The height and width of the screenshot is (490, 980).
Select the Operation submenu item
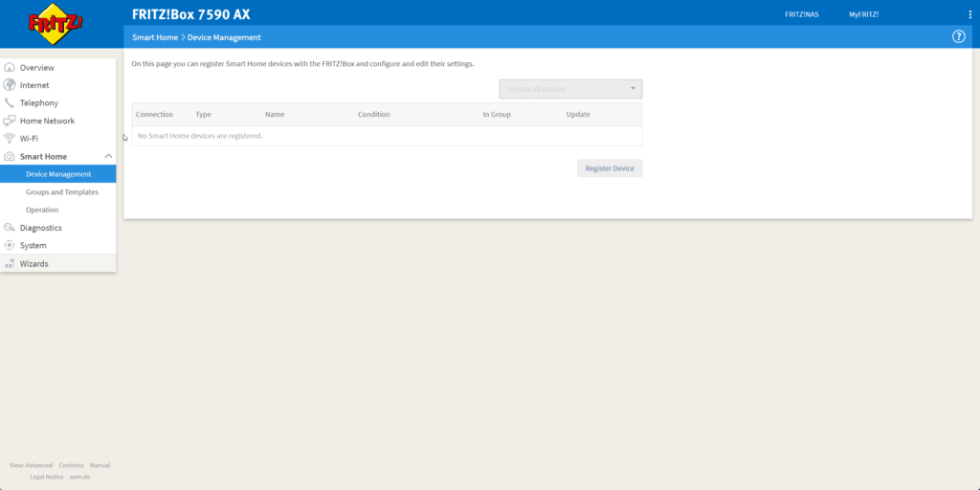pos(42,210)
